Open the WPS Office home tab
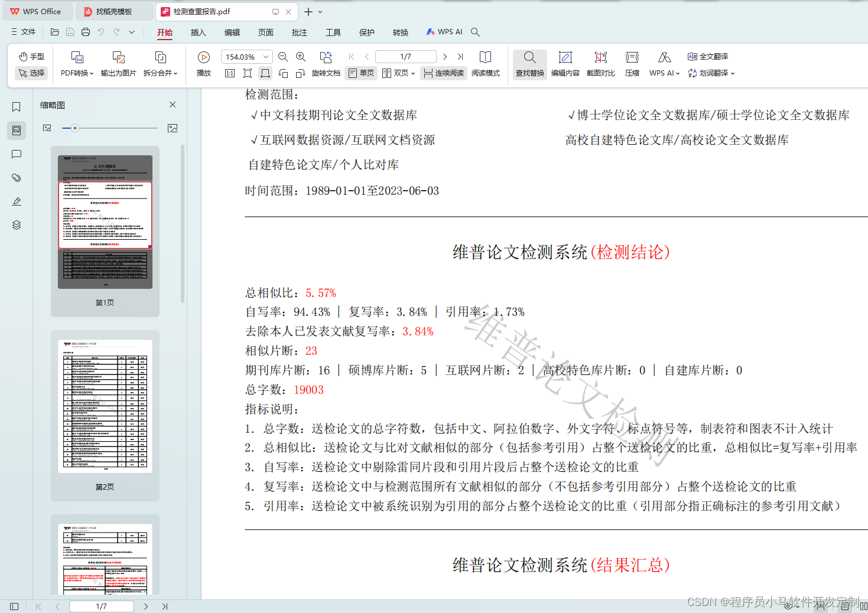The image size is (868, 613). click(37, 12)
